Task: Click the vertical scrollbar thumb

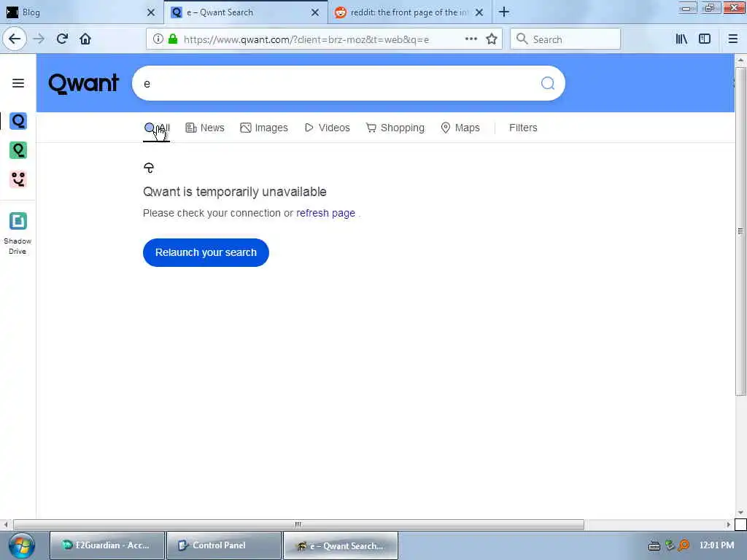Action: coord(740,231)
